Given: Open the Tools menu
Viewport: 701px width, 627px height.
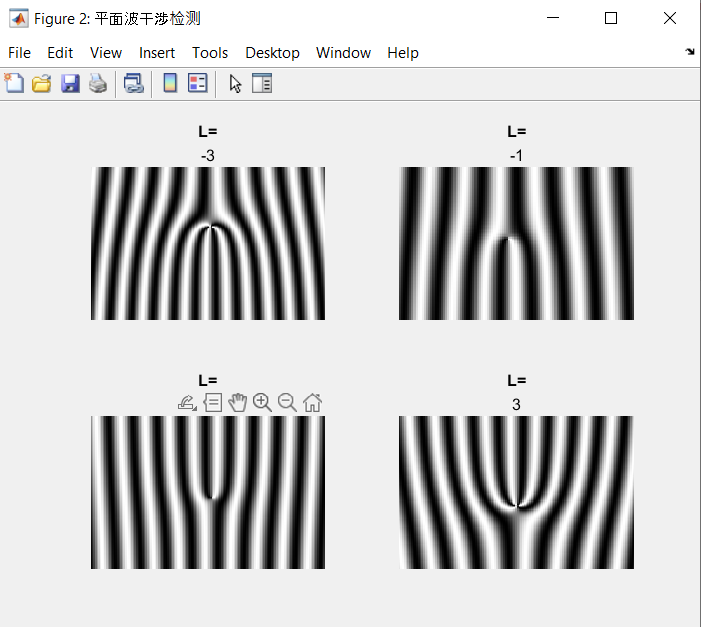Looking at the screenshot, I should (x=210, y=53).
